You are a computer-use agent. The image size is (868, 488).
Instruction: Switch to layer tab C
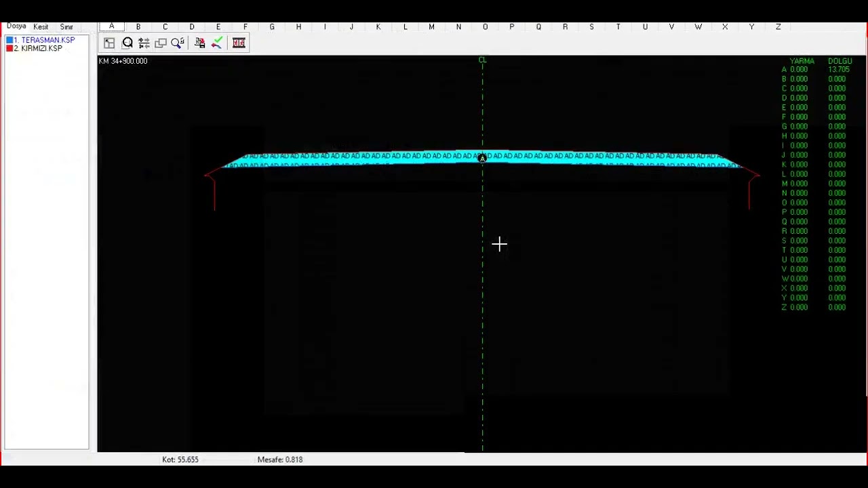point(165,27)
